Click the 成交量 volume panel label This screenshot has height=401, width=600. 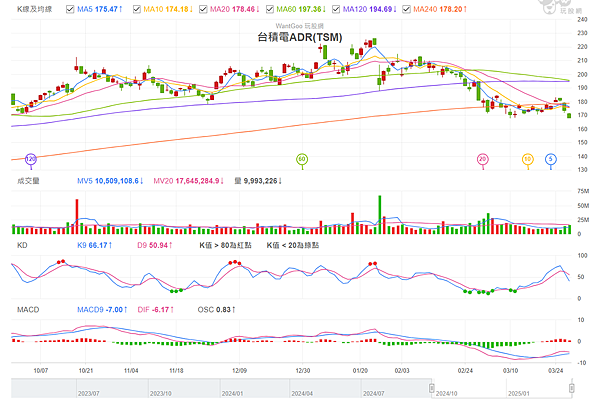(x=28, y=181)
